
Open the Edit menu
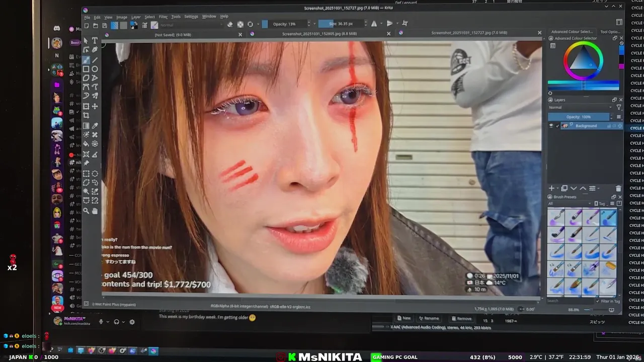pos(97,17)
